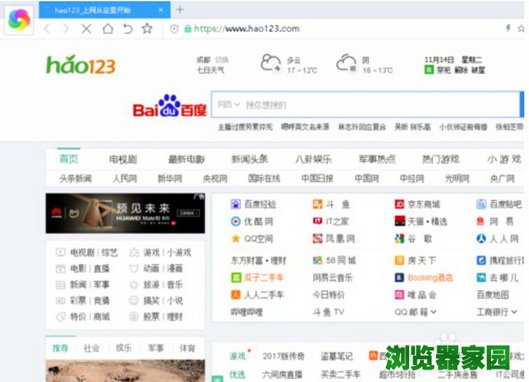Click the 天猫精选 icon
Image resolution: width=529 pixels, height=382 pixels.
tap(400, 221)
